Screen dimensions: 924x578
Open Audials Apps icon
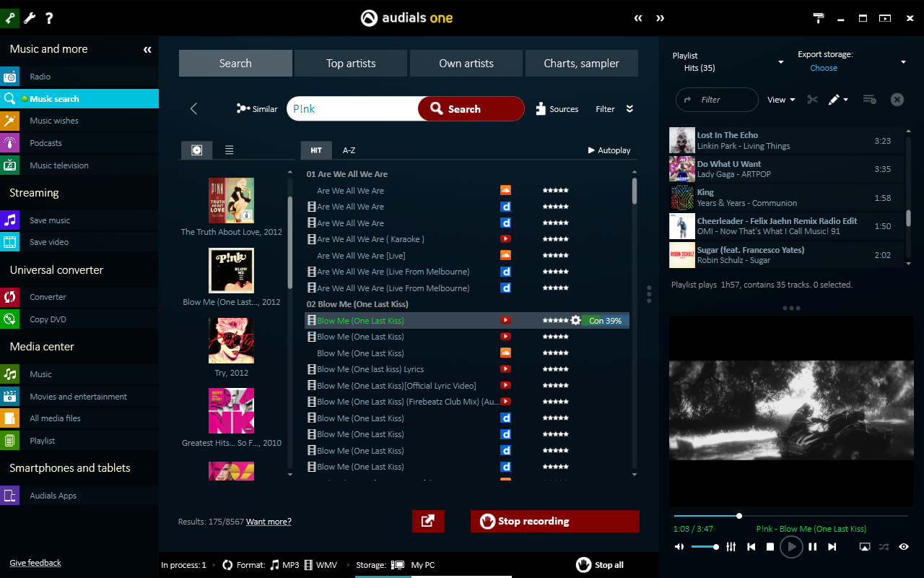[10, 496]
